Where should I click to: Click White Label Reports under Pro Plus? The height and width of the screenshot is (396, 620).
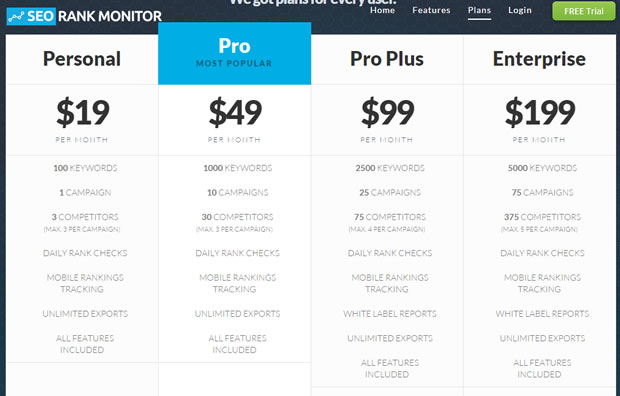pyautogui.click(x=390, y=314)
